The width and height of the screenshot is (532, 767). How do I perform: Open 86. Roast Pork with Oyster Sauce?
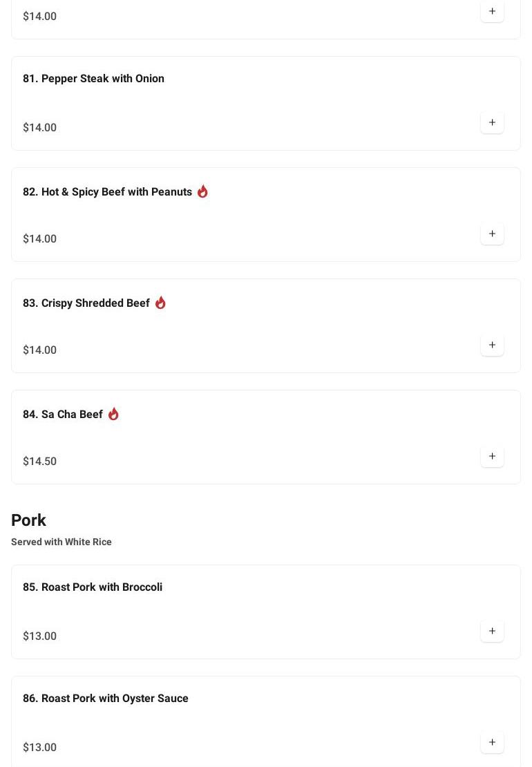tap(105, 699)
